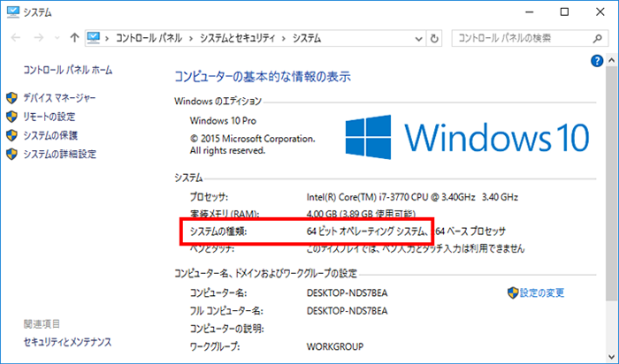Minimize the システム window
The image size is (619, 364).
click(x=529, y=12)
